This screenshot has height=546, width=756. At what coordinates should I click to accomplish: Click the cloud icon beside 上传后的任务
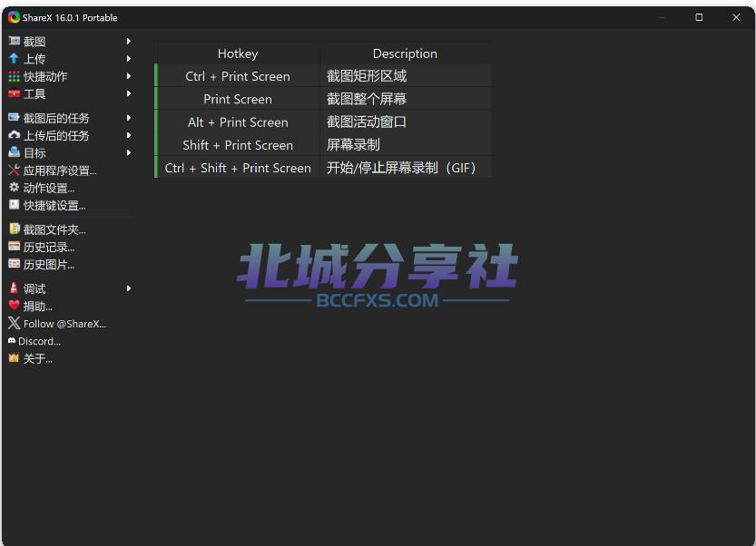pos(14,135)
